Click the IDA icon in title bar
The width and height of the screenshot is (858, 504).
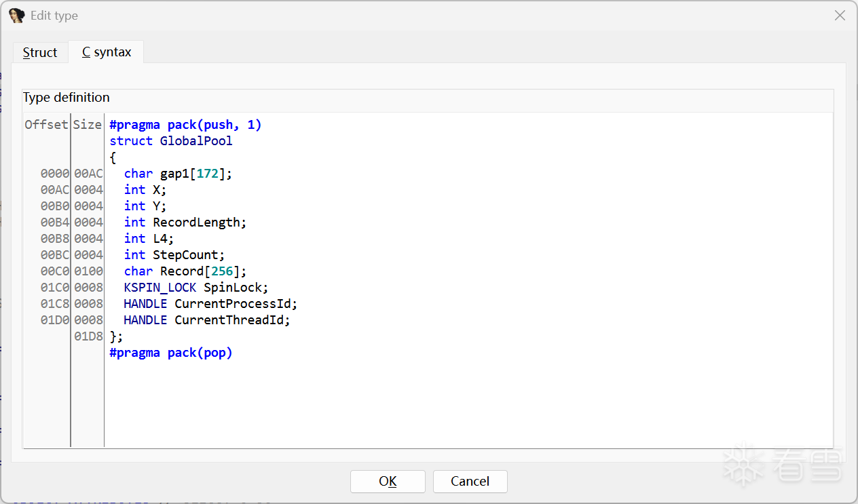coord(16,16)
